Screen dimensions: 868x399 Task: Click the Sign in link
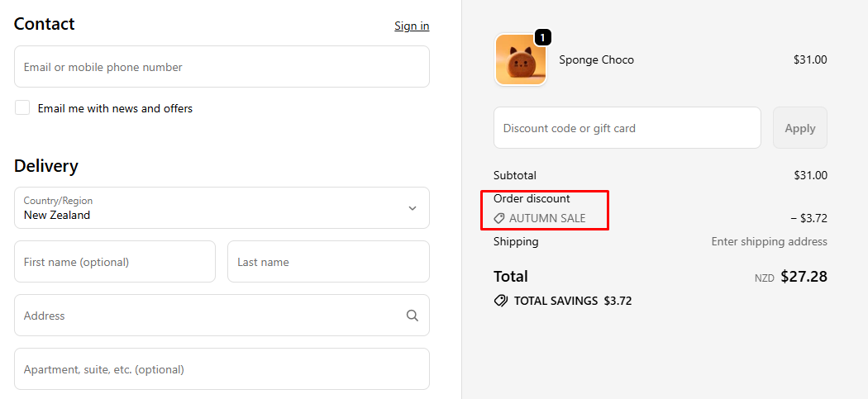412,26
